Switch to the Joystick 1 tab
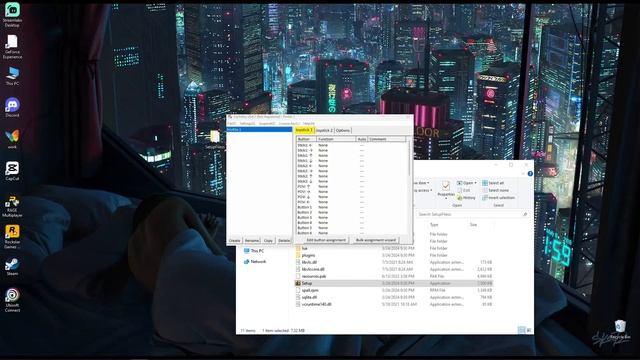This screenshot has height=360, width=640. [304, 130]
